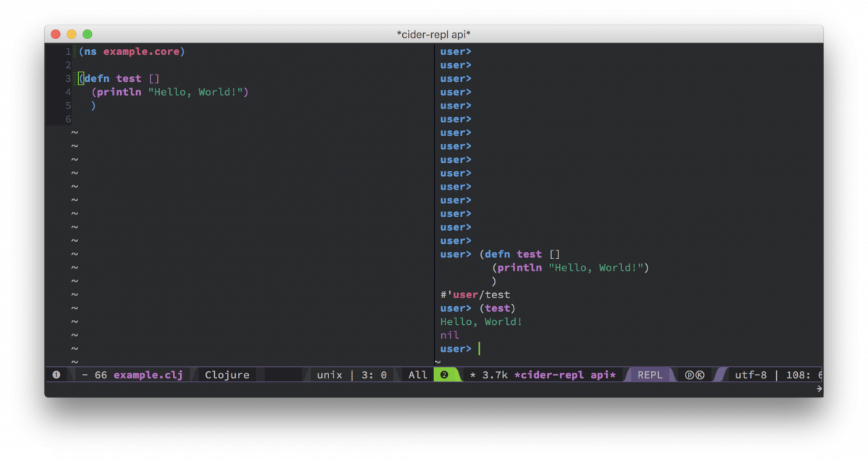Click line number 3 in the editor

coord(68,78)
